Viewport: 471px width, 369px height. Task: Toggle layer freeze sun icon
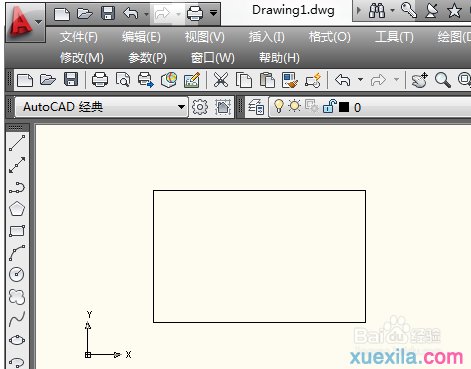point(294,106)
